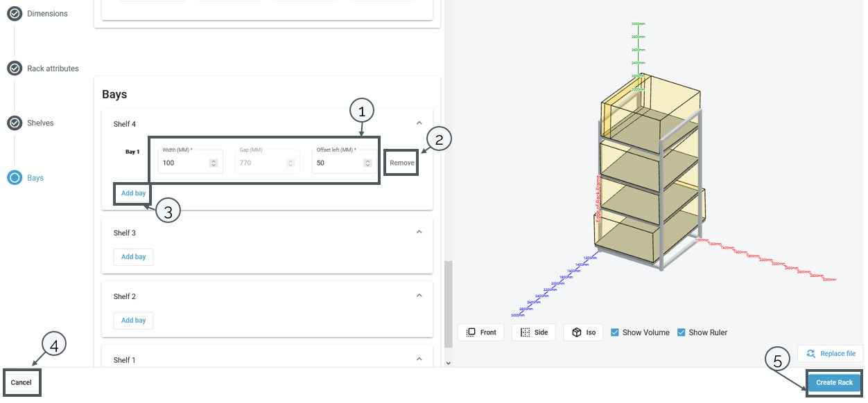
Task: Collapse the Shelf 4 section
Action: tap(419, 123)
